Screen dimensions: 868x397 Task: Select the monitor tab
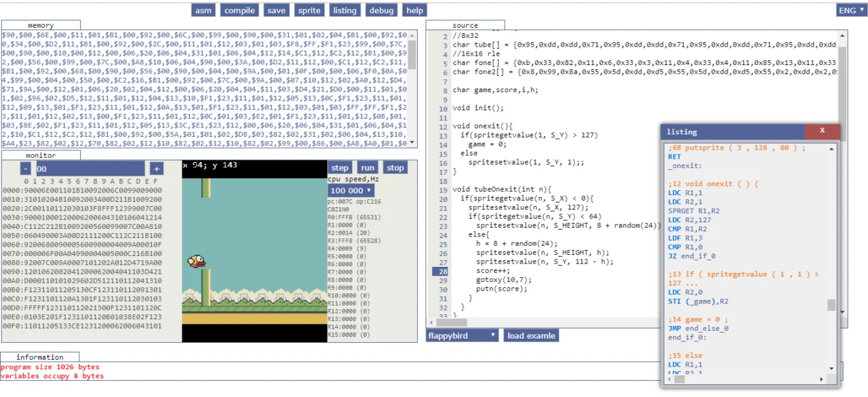[x=41, y=154]
